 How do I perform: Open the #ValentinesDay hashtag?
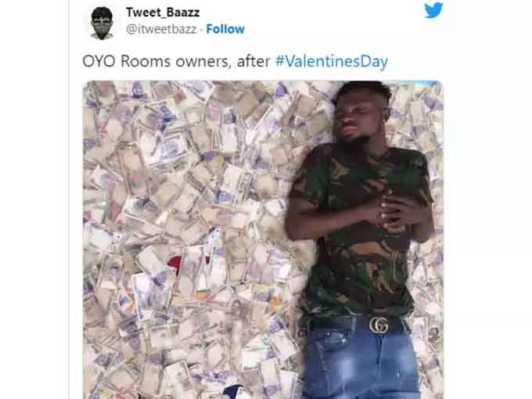coord(331,61)
